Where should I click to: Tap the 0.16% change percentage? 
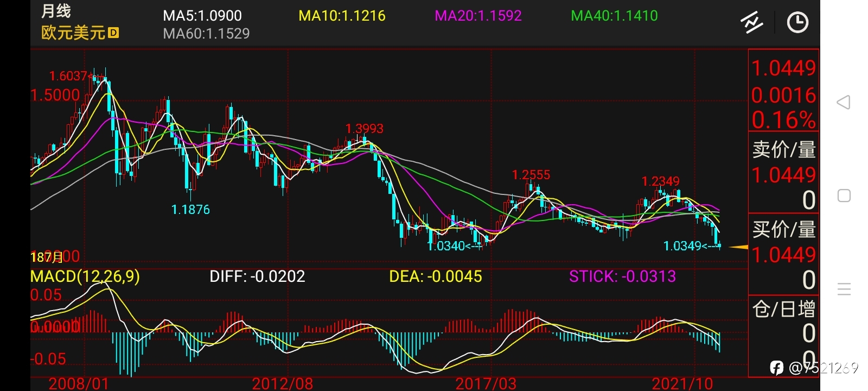click(784, 120)
